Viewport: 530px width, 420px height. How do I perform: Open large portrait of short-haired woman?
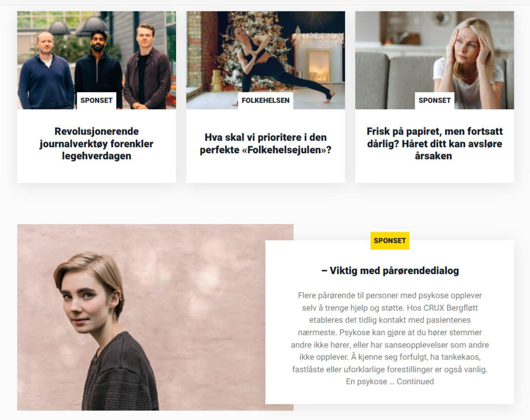pyautogui.click(x=141, y=317)
